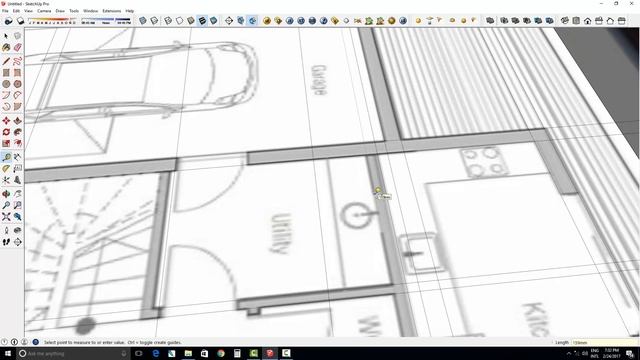
Task: Select the Circle tool
Action: (x=6, y=84)
